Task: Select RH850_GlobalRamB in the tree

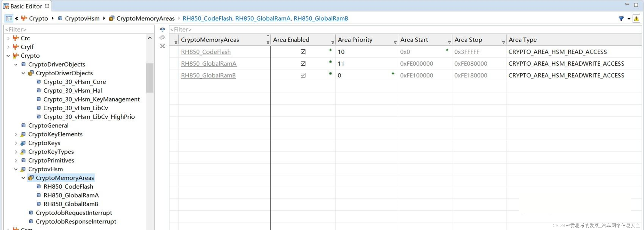Action: 71,204
